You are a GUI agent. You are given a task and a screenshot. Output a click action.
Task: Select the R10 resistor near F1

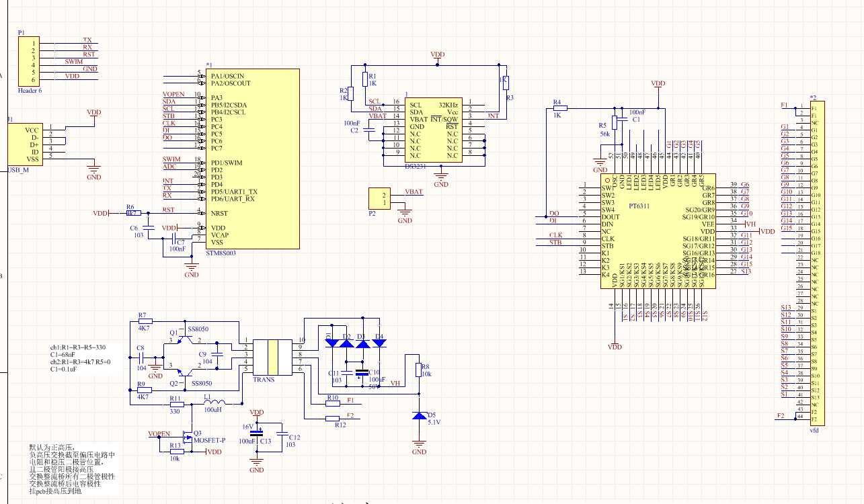point(333,404)
